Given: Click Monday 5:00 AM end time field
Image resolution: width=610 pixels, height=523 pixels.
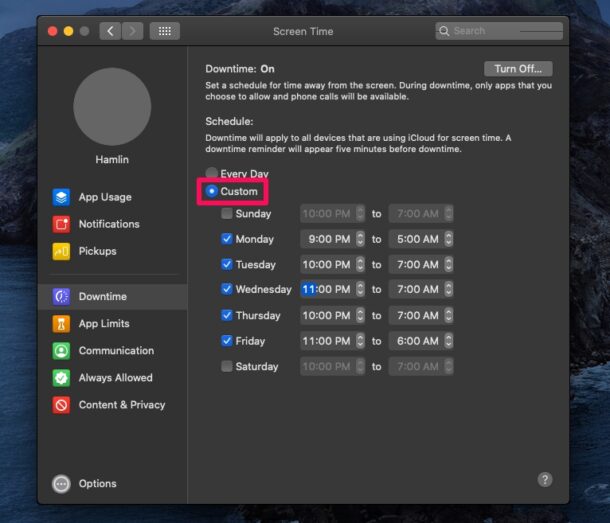Looking at the screenshot, I should (417, 239).
